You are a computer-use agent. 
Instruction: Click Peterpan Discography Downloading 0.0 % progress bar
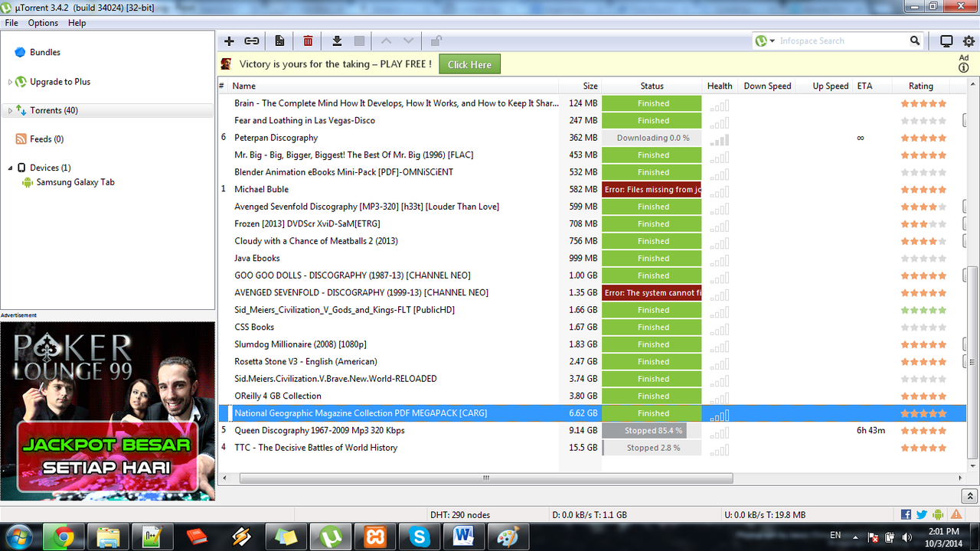pyautogui.click(x=652, y=138)
